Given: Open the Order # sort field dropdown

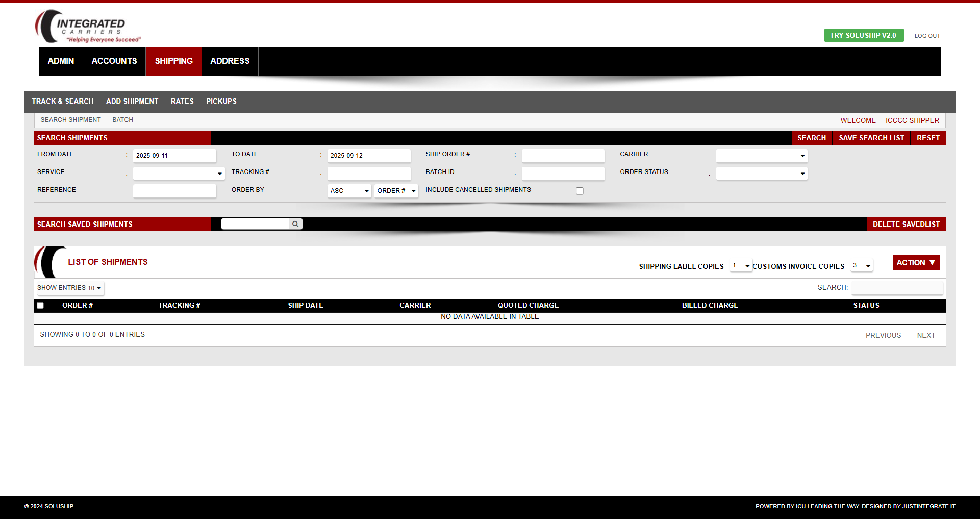Looking at the screenshot, I should pyautogui.click(x=396, y=191).
